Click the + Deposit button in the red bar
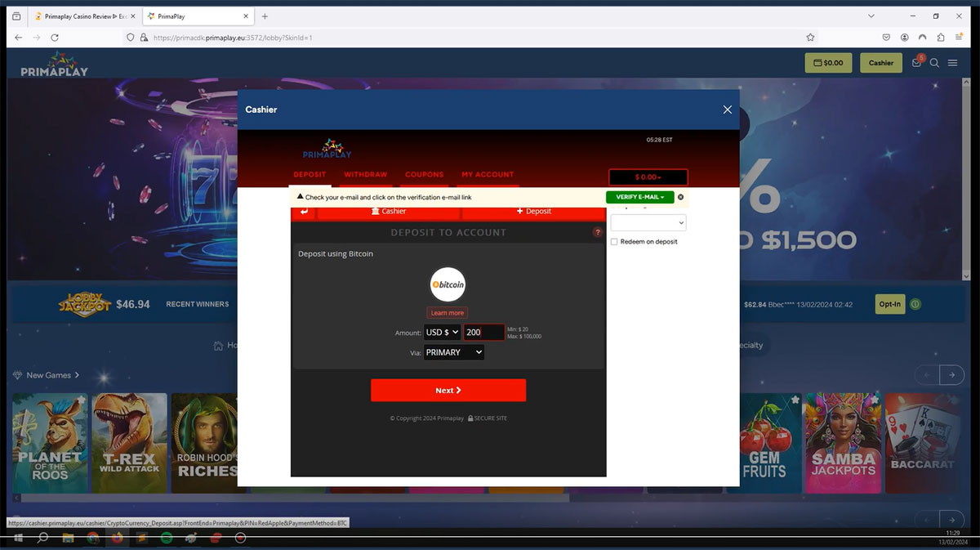This screenshot has width=980, height=550. tap(534, 212)
